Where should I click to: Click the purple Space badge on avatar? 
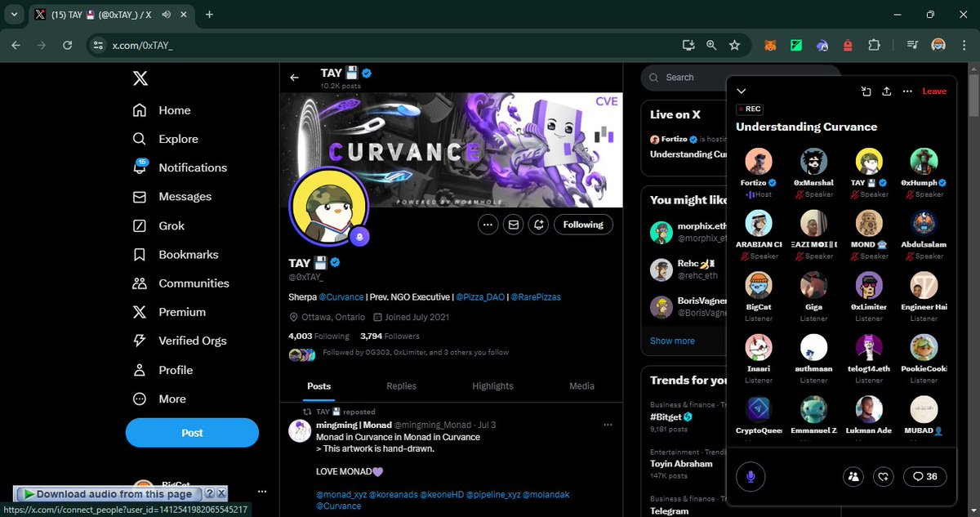click(360, 237)
